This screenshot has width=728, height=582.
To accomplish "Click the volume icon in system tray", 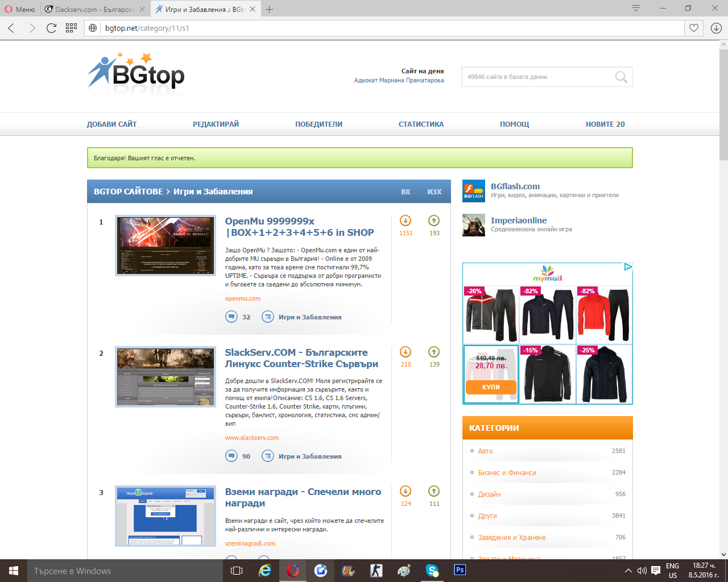I will pos(642,571).
